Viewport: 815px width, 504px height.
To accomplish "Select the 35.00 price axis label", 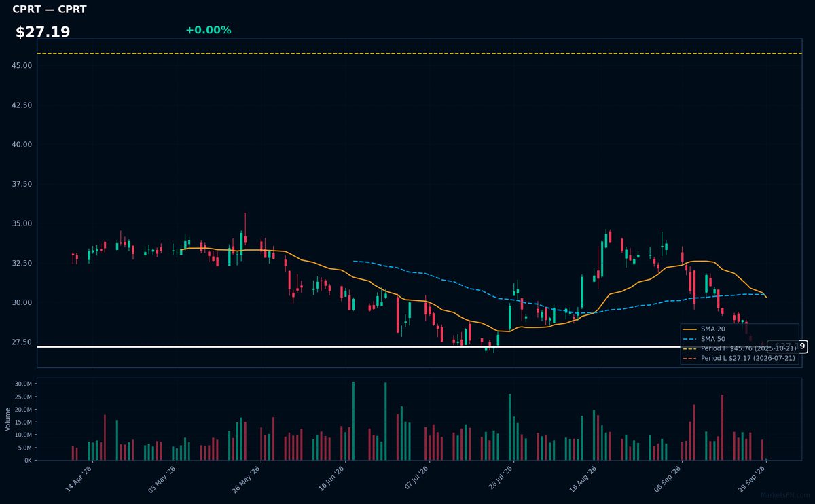I will coord(22,223).
